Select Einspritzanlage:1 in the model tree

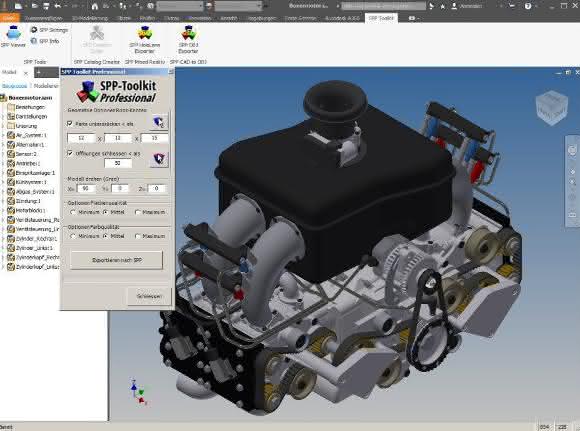point(31,173)
